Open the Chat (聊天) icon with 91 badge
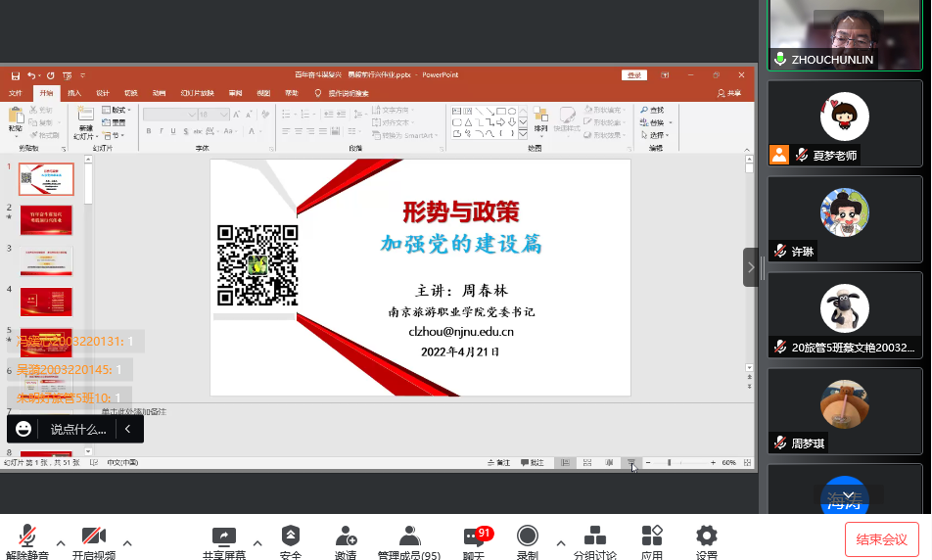The image size is (932, 560). tap(474, 536)
